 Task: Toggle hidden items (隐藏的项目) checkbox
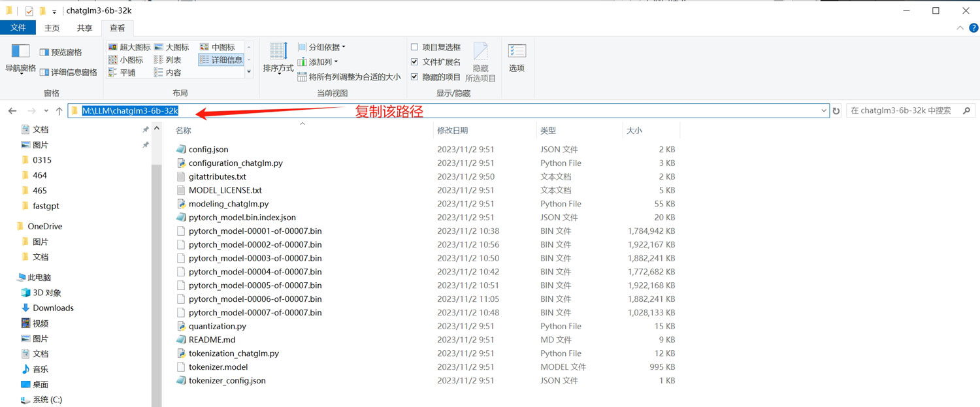coord(414,77)
